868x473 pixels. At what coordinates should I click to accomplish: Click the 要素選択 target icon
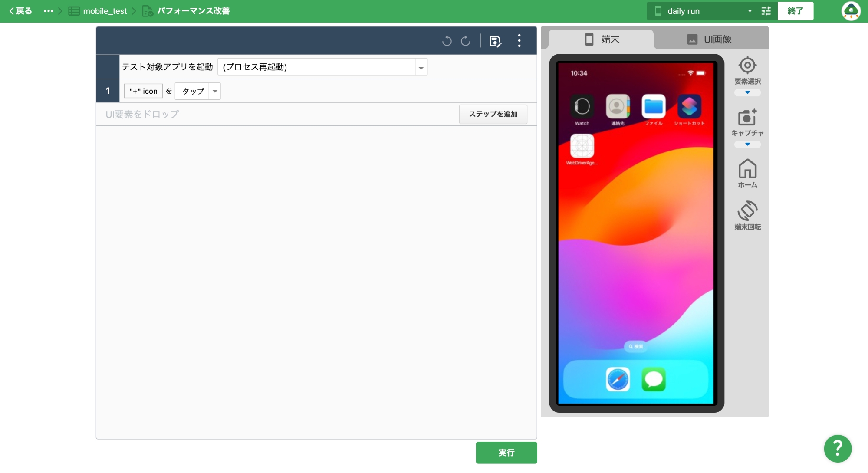pyautogui.click(x=747, y=66)
